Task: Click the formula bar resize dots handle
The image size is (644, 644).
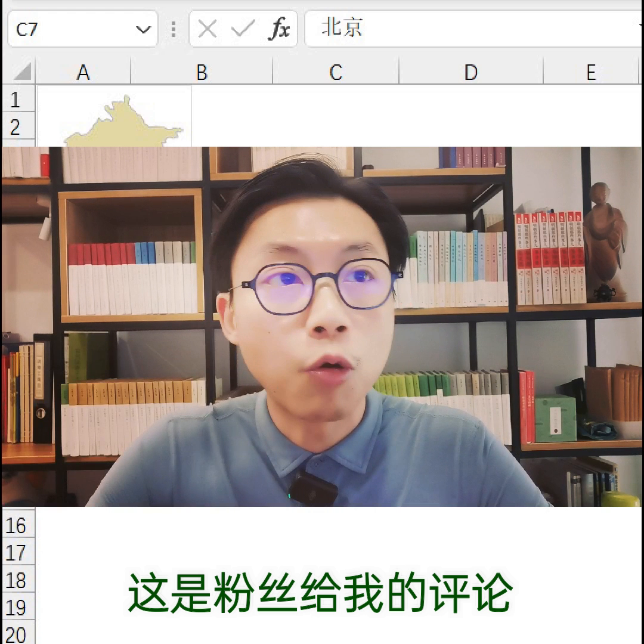Action: (x=174, y=29)
